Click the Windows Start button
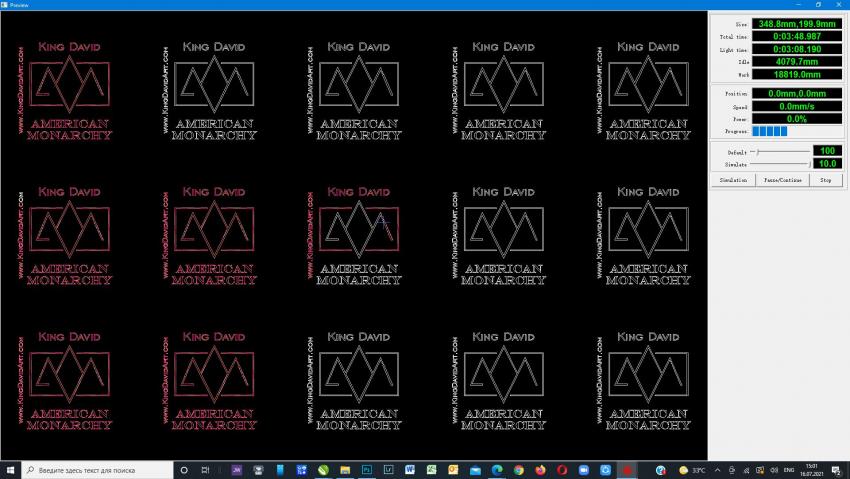 coord(9,469)
